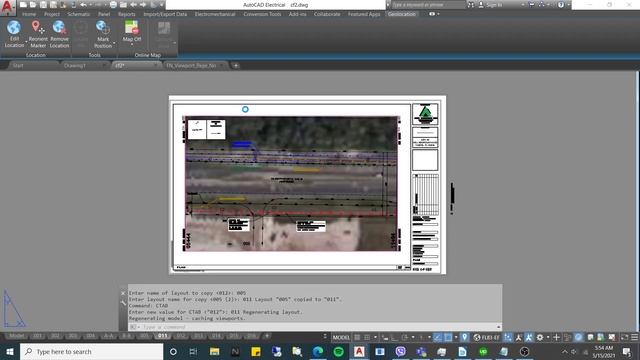Expand workspace switching dropdown arrow
Image resolution: width=640 pixels, height=360 pixels.
click(x=548, y=337)
